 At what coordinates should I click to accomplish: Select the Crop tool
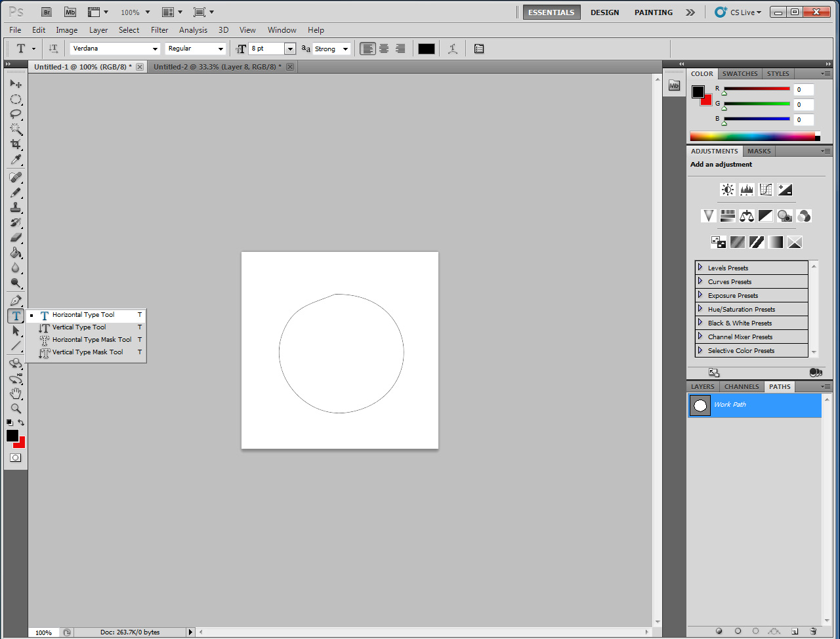coord(16,144)
